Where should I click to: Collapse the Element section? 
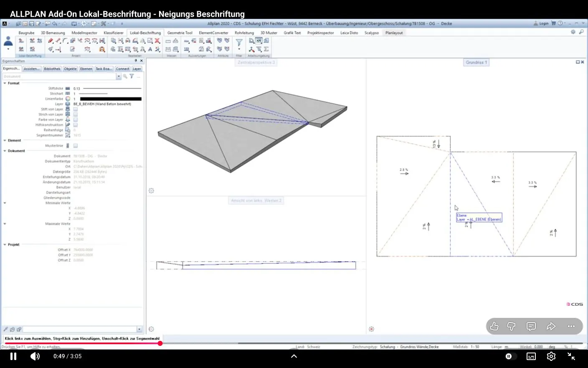coord(5,140)
